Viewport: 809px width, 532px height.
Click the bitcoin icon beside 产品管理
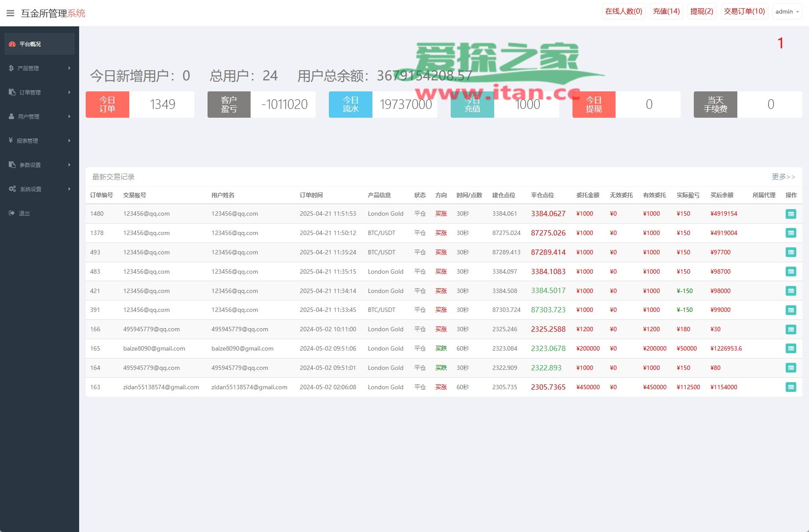[x=11, y=68]
